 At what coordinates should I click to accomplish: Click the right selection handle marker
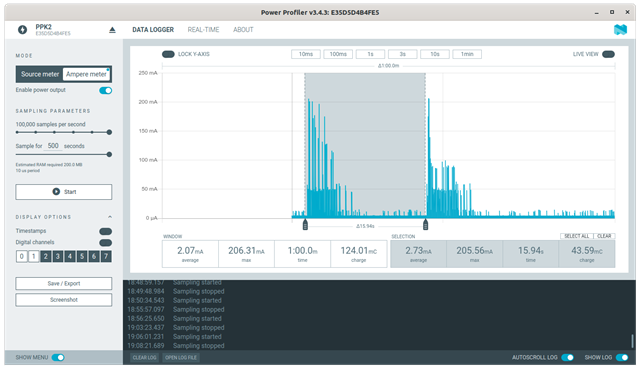pos(425,225)
